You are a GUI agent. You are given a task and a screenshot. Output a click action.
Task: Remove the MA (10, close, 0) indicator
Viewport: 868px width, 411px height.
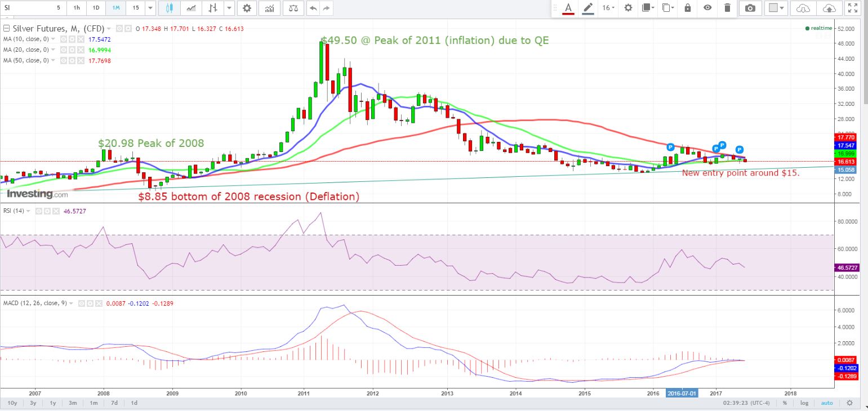click(81, 39)
